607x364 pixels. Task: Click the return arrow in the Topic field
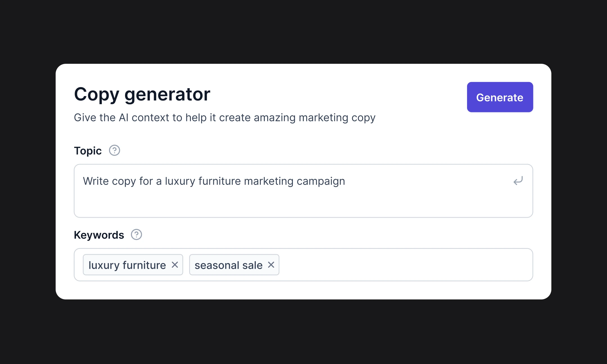click(518, 181)
